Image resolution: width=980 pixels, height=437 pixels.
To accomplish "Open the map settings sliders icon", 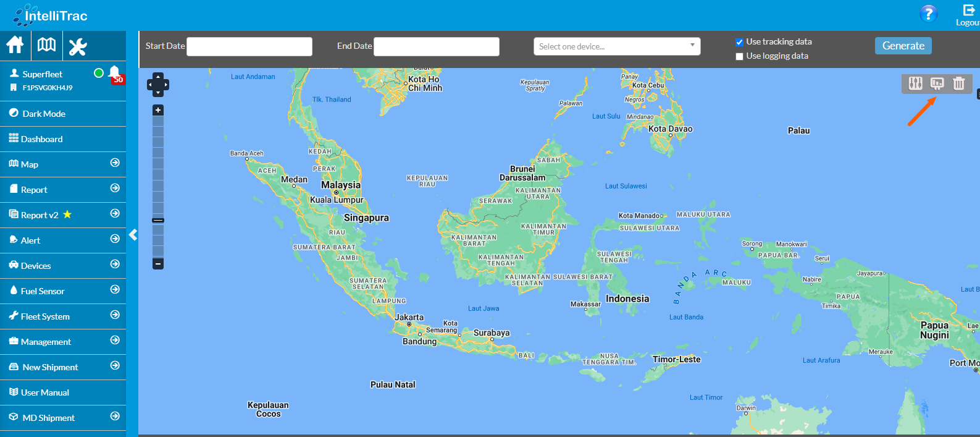I will coord(915,83).
